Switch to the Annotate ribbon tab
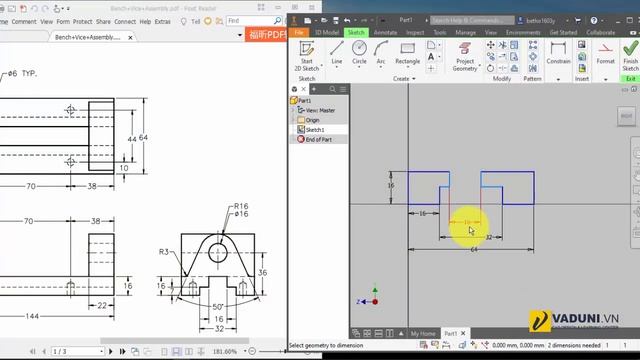Image resolution: width=640 pixels, height=360 pixels. [385, 32]
